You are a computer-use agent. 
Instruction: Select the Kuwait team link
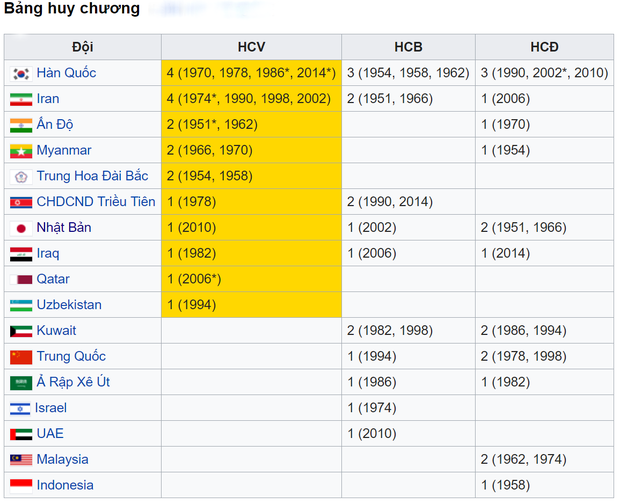pyautogui.click(x=57, y=331)
